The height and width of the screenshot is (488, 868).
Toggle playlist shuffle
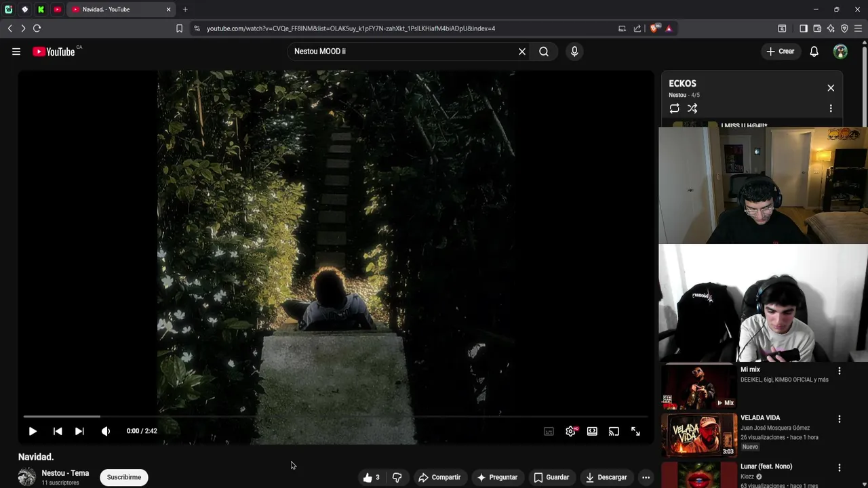(x=692, y=108)
